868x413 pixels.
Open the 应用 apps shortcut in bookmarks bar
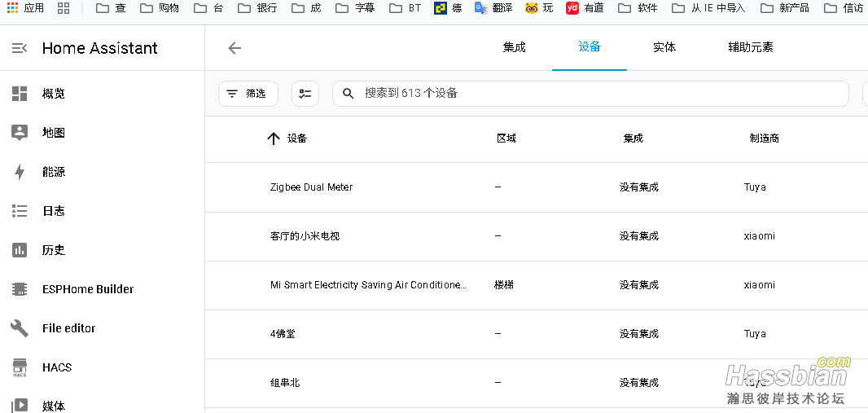(25, 8)
